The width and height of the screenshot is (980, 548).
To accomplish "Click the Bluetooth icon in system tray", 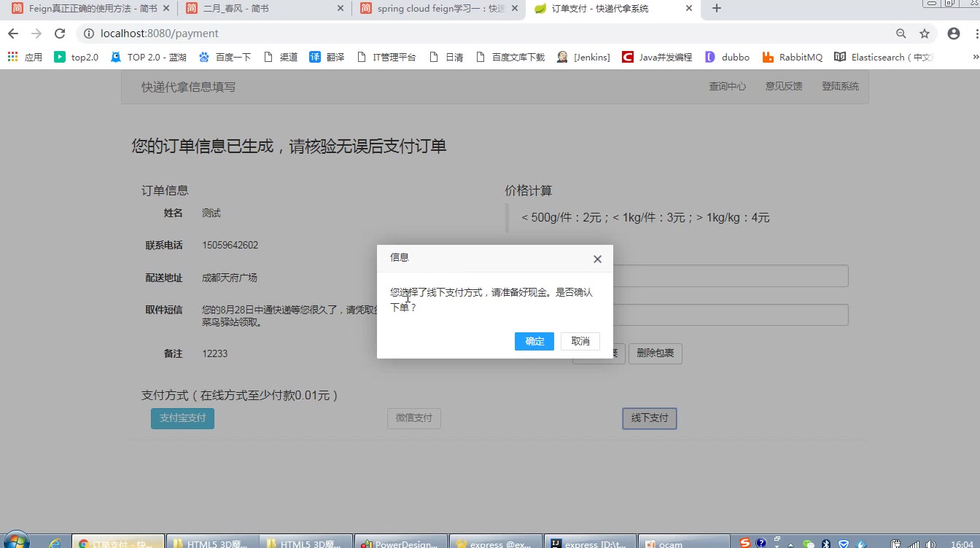I will pos(826,544).
